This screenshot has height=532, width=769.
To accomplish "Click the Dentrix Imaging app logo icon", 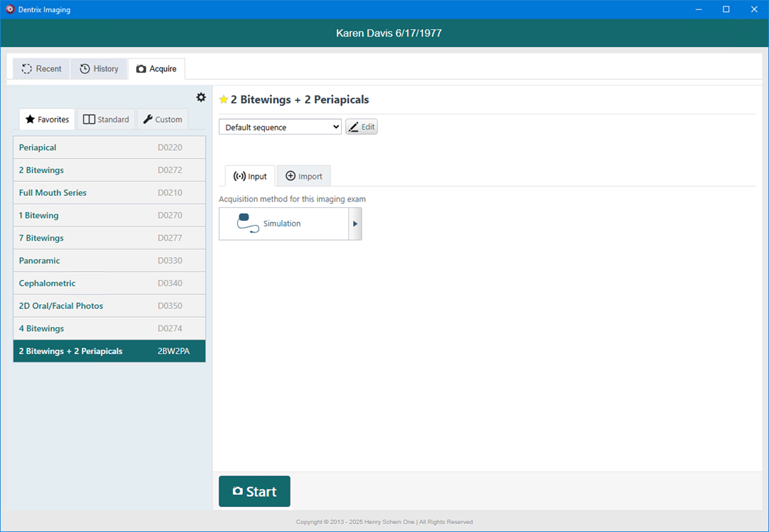I will point(10,9).
